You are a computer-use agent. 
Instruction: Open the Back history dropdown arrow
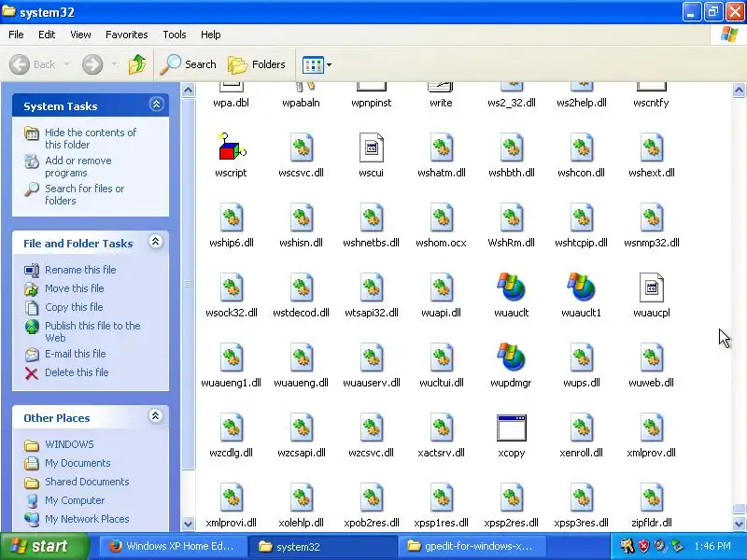66,64
